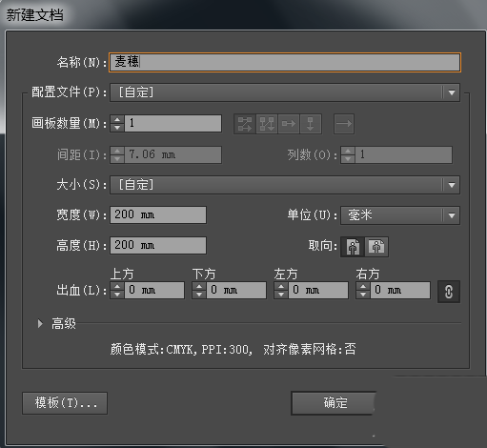
Task: Open the 单位 units dropdown showing 毫米
Action: click(400, 215)
